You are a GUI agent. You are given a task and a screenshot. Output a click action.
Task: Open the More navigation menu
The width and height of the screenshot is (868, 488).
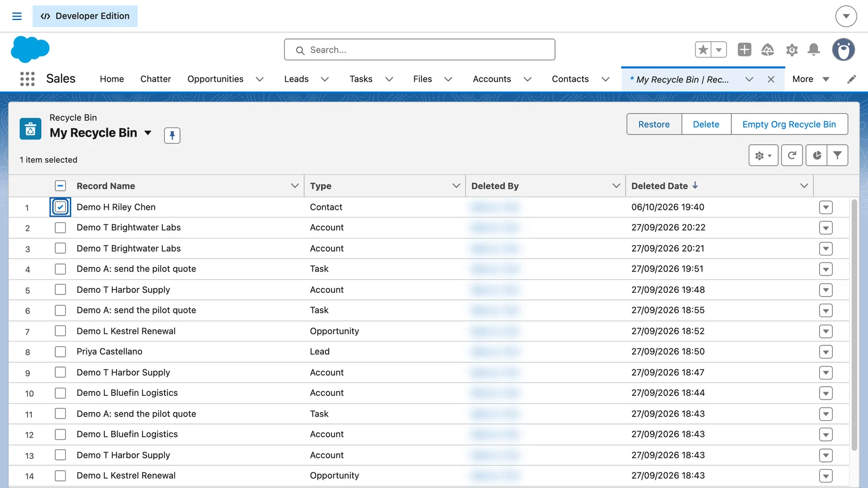810,79
